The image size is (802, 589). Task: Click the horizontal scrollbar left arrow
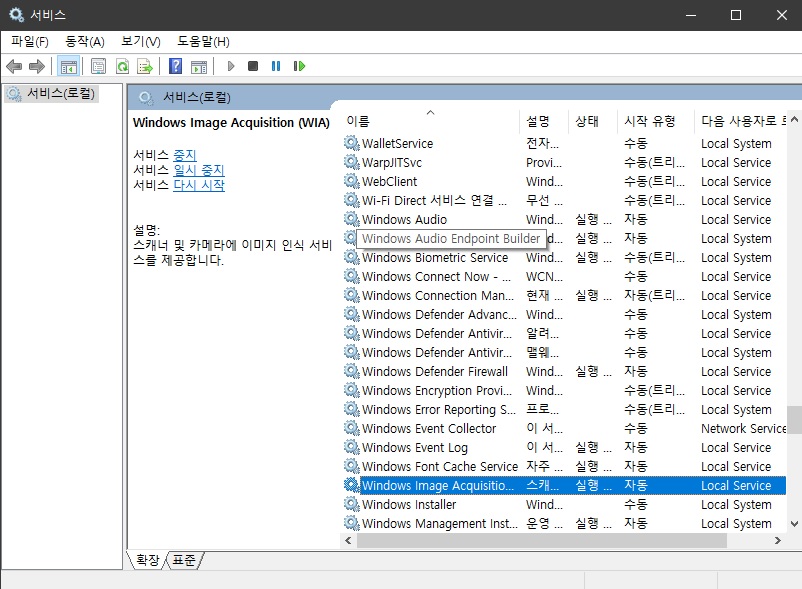click(x=348, y=540)
